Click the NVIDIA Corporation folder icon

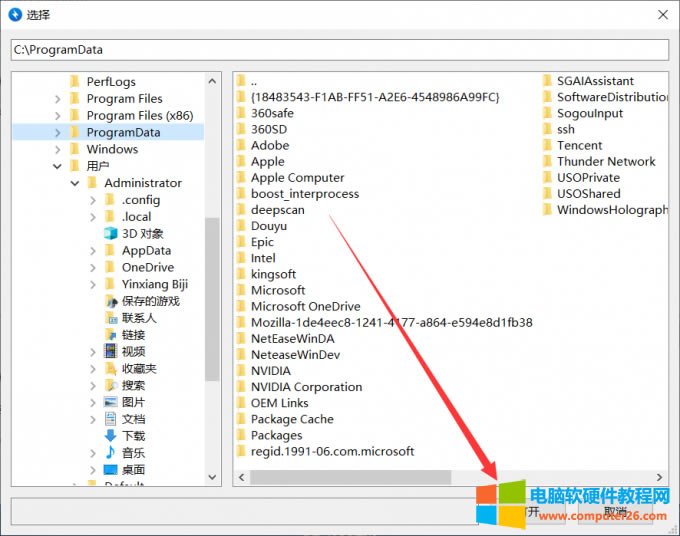point(241,387)
